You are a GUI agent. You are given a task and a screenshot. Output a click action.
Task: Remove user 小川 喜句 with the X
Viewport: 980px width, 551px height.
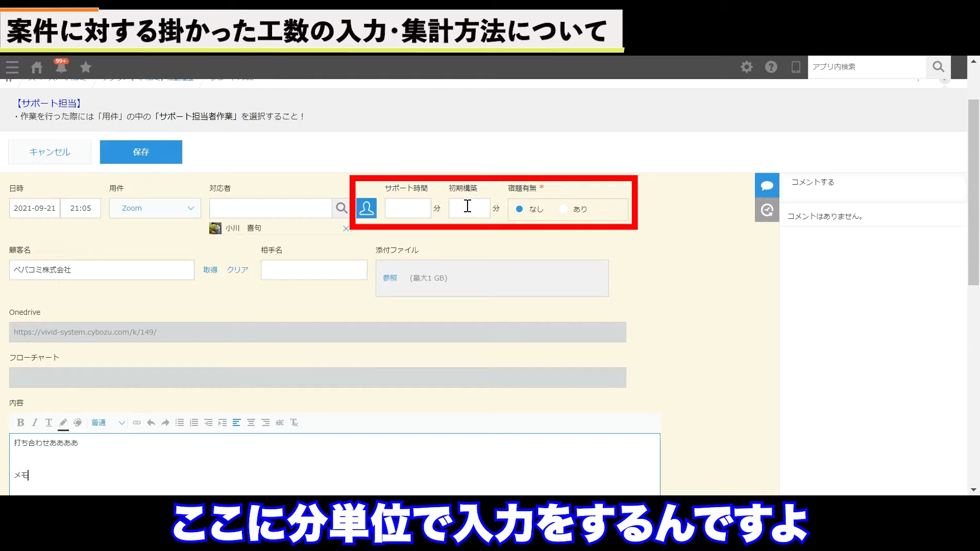point(346,229)
